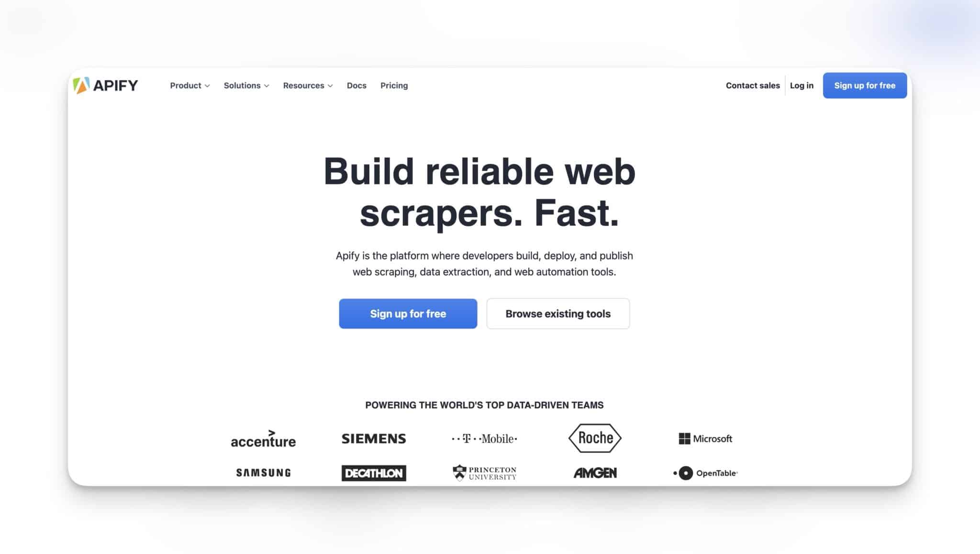The width and height of the screenshot is (980, 554).
Task: Click the T-Mobile logo icon
Action: (x=485, y=438)
